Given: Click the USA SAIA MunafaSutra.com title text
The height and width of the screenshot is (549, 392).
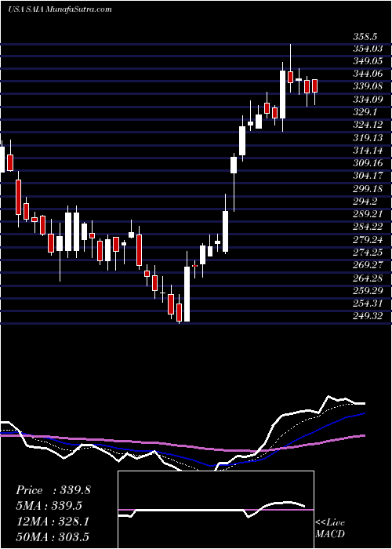Looking at the screenshot, I should click(x=60, y=9).
